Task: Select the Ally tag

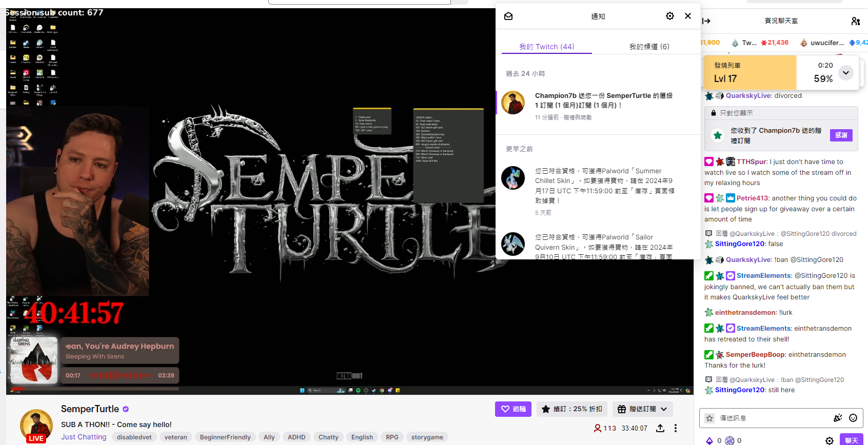Action: [269, 437]
